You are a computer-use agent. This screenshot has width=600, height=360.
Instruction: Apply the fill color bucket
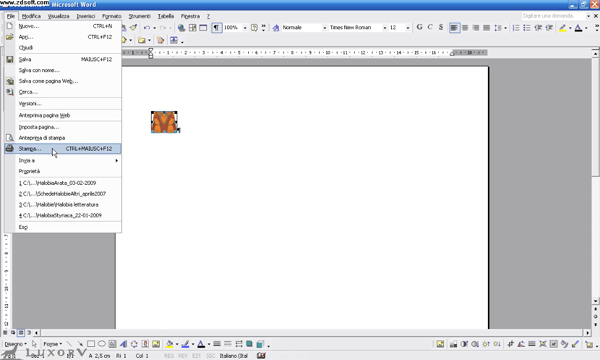[x=170, y=344]
